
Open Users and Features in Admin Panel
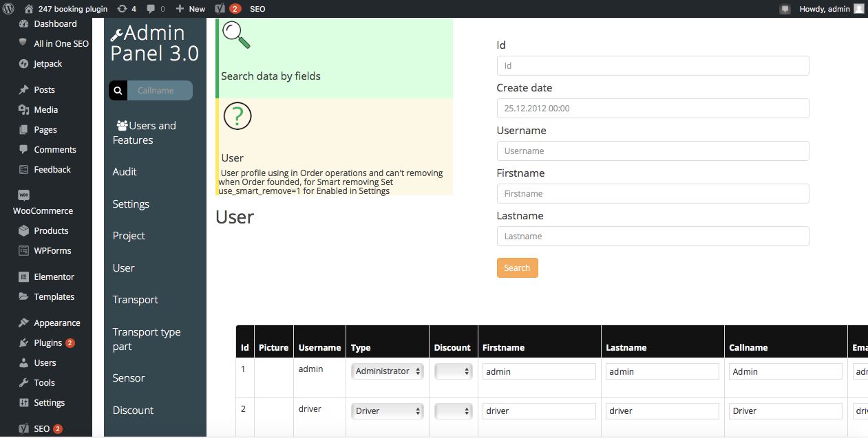(145, 133)
